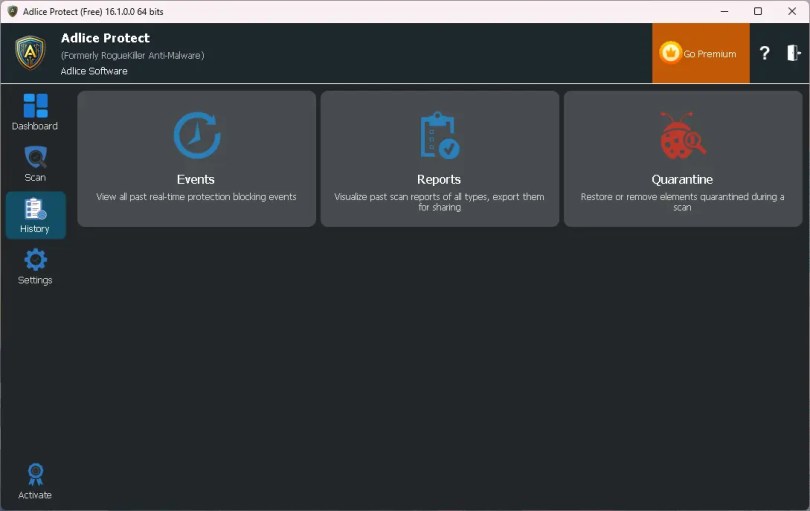Close the Adlice Protect window
The width and height of the screenshot is (810, 511).
[792, 11]
